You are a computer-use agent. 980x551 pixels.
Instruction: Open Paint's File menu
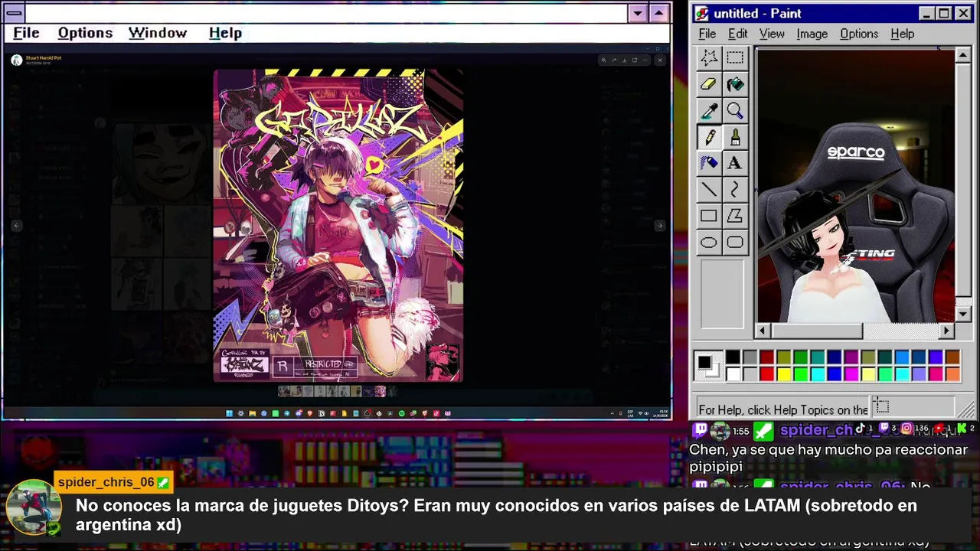[x=707, y=34]
